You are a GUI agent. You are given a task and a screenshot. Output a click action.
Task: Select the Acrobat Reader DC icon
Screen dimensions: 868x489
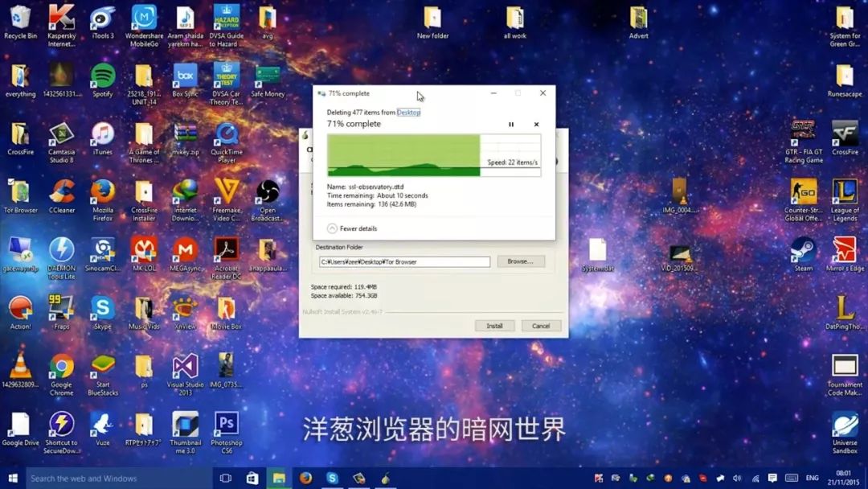click(227, 259)
